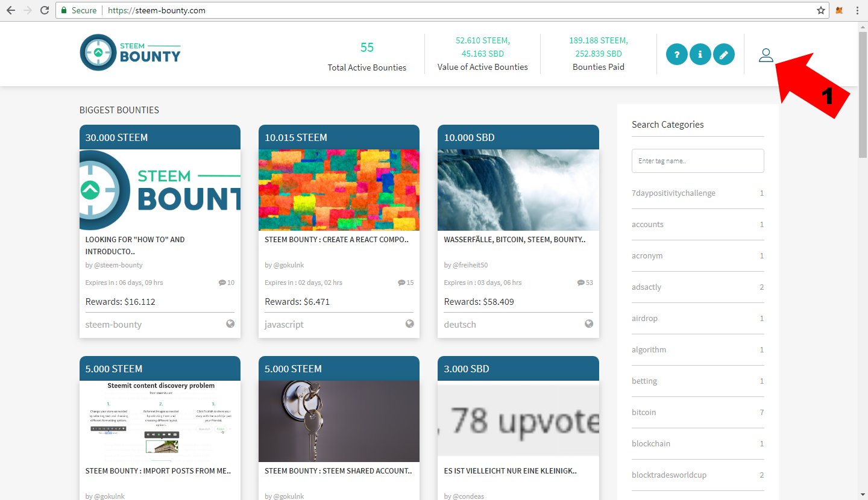Click globe icon in deutsch tag row
The image size is (868, 500).
(589, 323)
